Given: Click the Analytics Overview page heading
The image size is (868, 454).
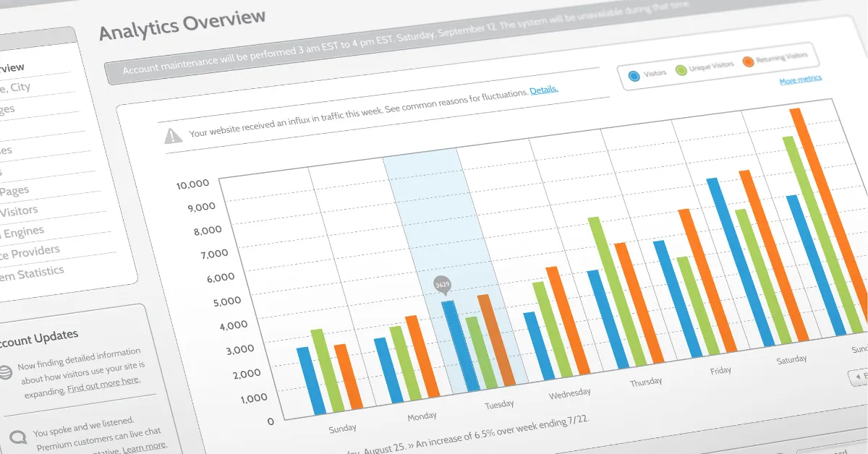Looking at the screenshot, I should pyautogui.click(x=181, y=20).
